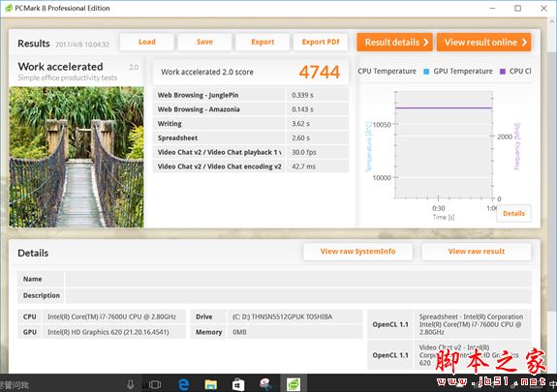
Task: View result online
Action: 483,43
